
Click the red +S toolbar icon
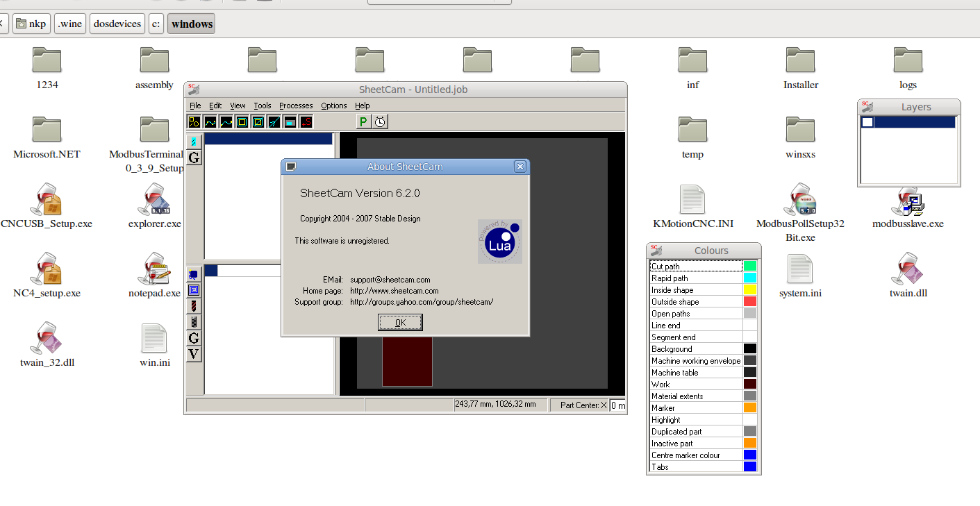(306, 122)
